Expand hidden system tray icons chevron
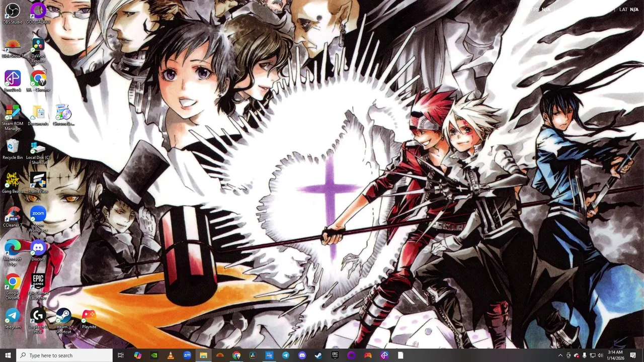The width and height of the screenshot is (644, 362). pyautogui.click(x=560, y=355)
